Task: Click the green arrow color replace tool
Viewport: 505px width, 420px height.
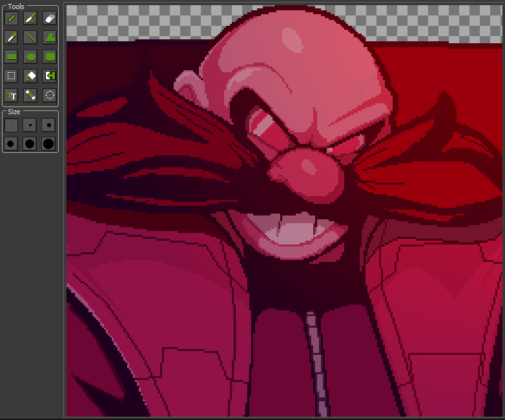Action: [50, 76]
